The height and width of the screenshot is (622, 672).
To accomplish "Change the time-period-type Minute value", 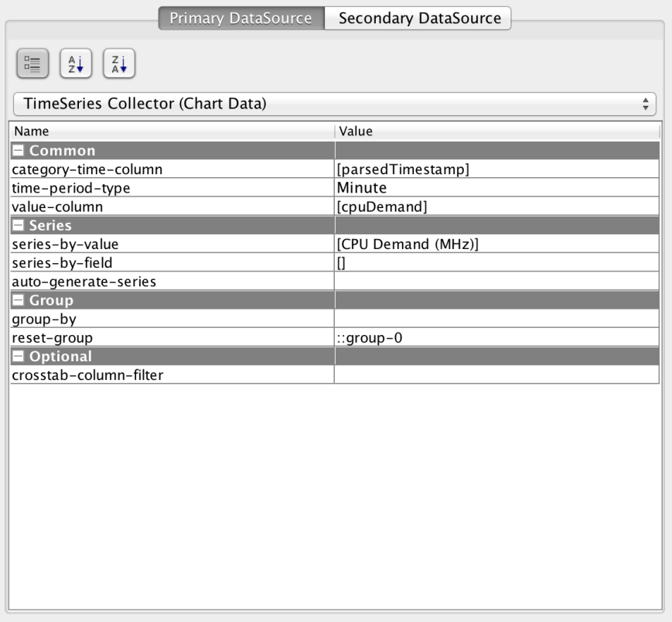I will point(496,188).
